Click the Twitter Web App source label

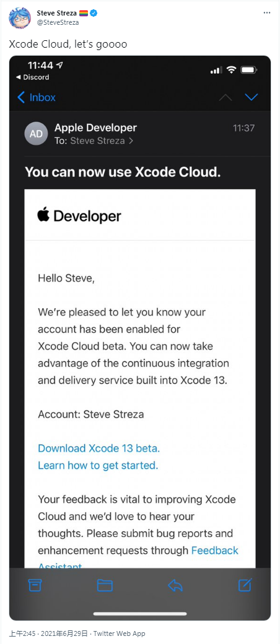tap(119, 633)
